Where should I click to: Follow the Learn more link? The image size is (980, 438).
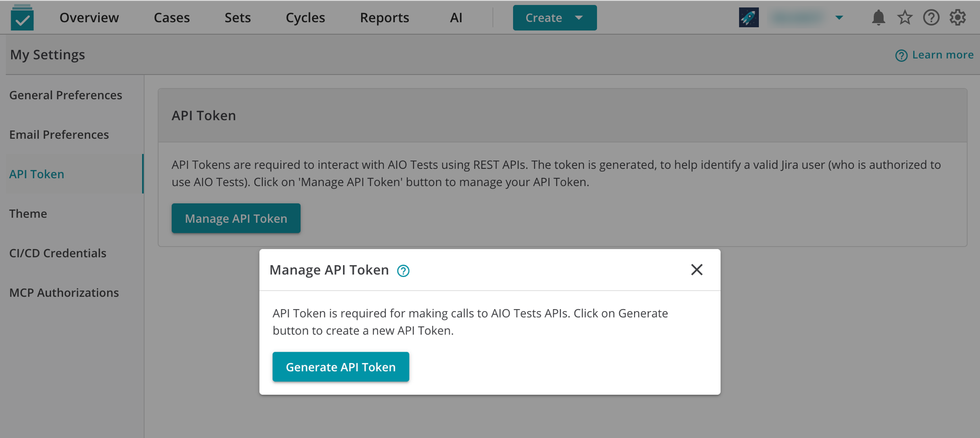tap(934, 55)
